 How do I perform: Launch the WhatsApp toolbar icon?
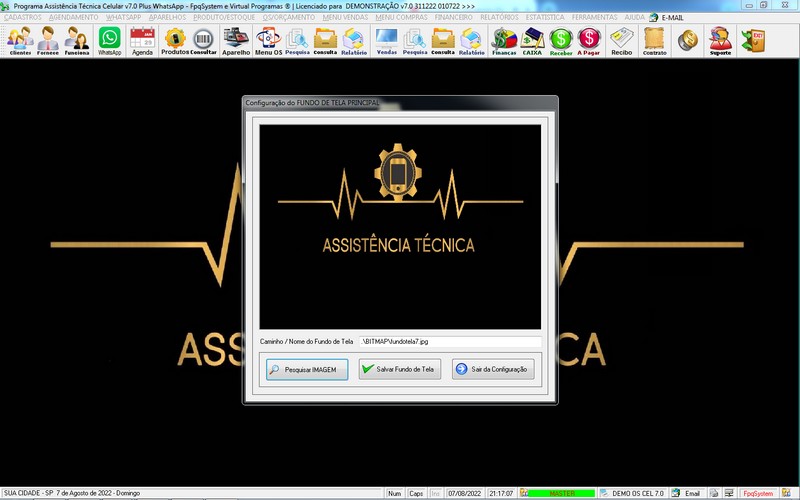click(x=110, y=41)
